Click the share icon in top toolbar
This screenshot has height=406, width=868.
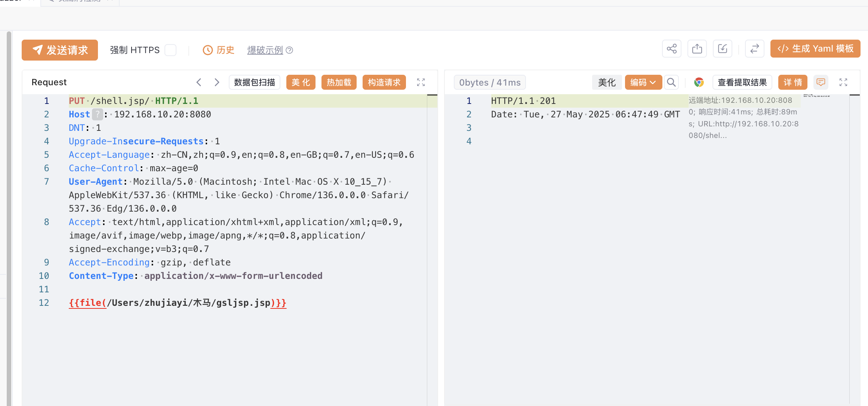[x=672, y=49]
